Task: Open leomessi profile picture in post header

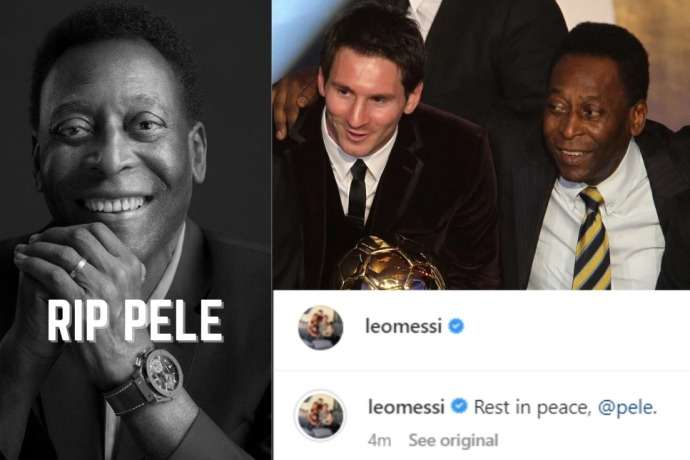Action: tap(320, 328)
